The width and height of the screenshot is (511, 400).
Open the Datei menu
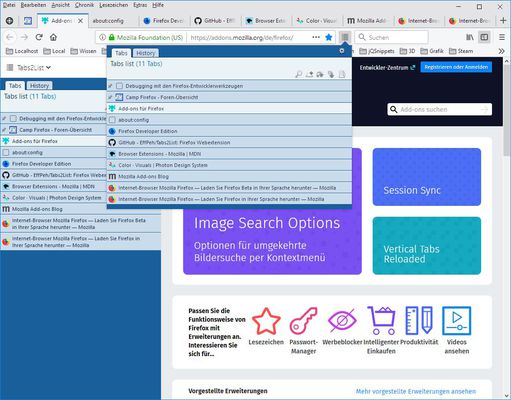(x=9, y=5)
